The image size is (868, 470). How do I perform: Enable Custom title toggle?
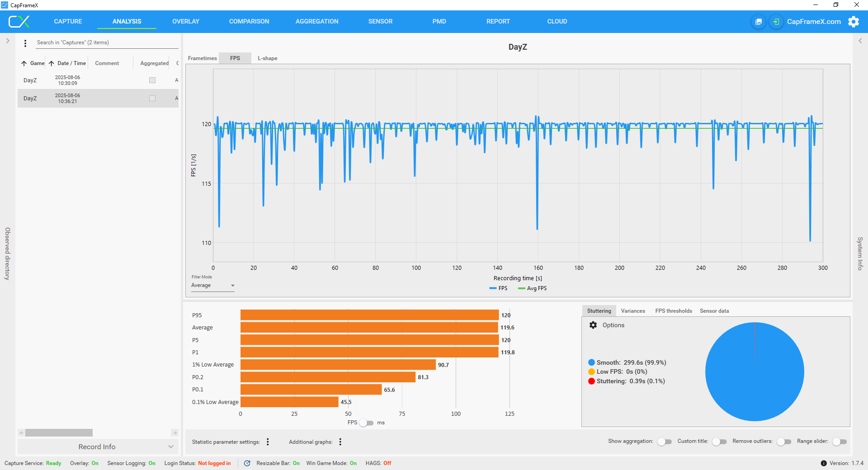pyautogui.click(x=719, y=442)
